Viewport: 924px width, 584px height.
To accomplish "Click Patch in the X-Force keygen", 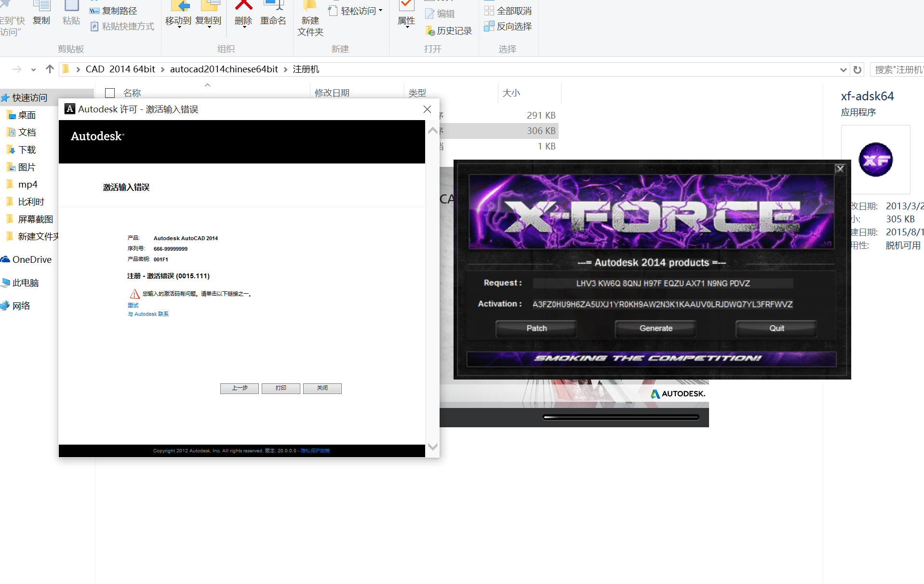I will click(536, 328).
